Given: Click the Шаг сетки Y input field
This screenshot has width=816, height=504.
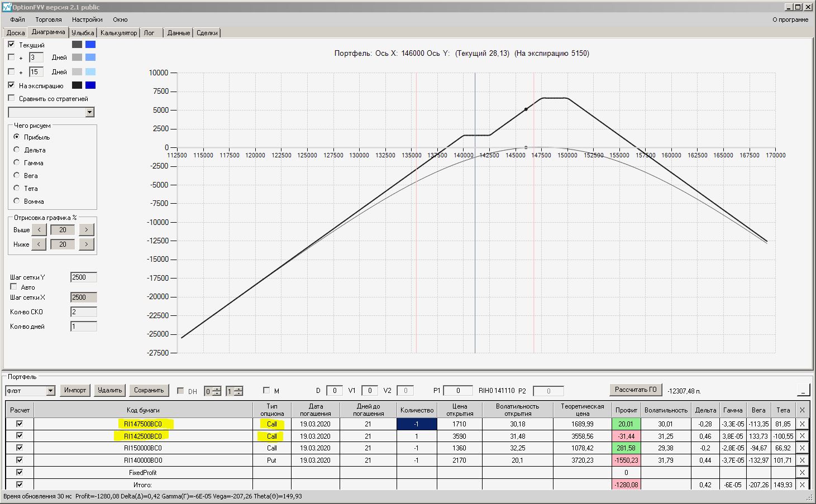Looking at the screenshot, I should [83, 277].
